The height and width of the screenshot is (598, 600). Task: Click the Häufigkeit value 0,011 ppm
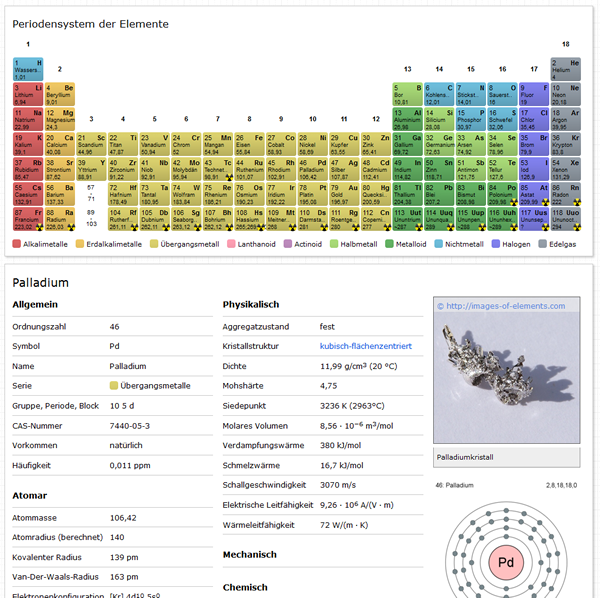(130, 466)
